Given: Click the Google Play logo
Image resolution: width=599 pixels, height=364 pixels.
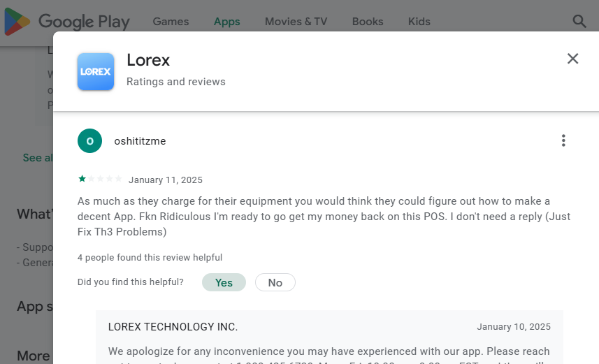Looking at the screenshot, I should pyautogui.click(x=67, y=22).
